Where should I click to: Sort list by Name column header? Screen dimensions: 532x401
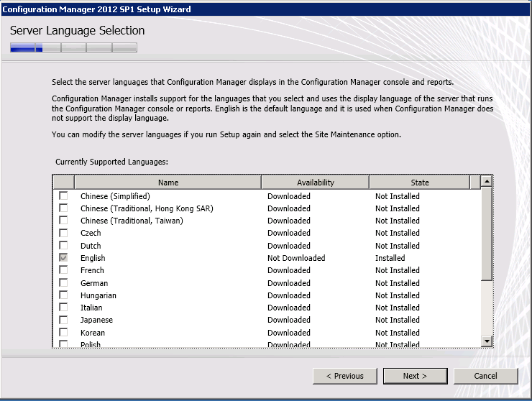[168, 183]
